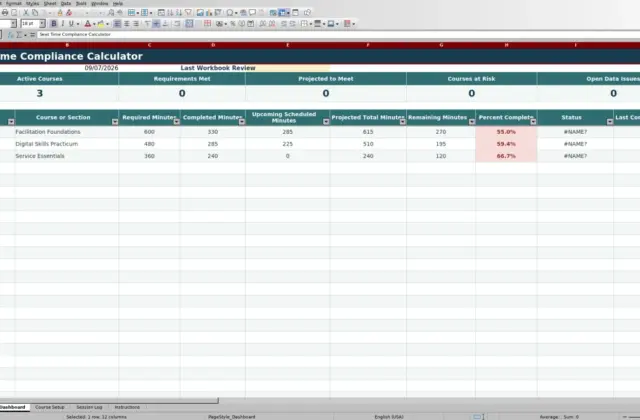Click the Show Draw Functions icon
This screenshot has width=640, height=420.
pyautogui.click(x=307, y=13)
